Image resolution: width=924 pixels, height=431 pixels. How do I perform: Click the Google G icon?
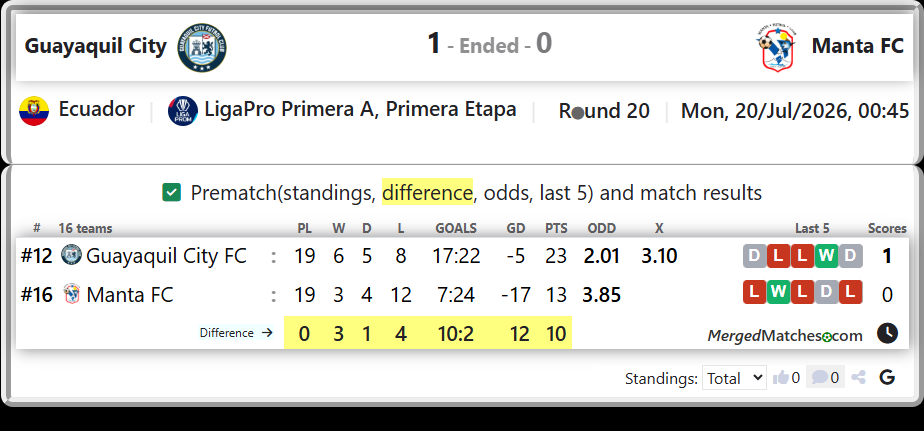tap(887, 377)
